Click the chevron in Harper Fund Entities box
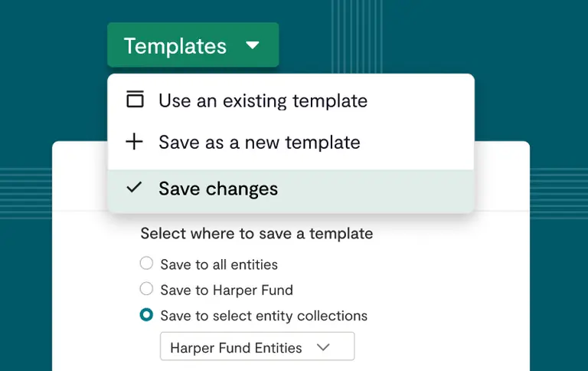 (323, 347)
